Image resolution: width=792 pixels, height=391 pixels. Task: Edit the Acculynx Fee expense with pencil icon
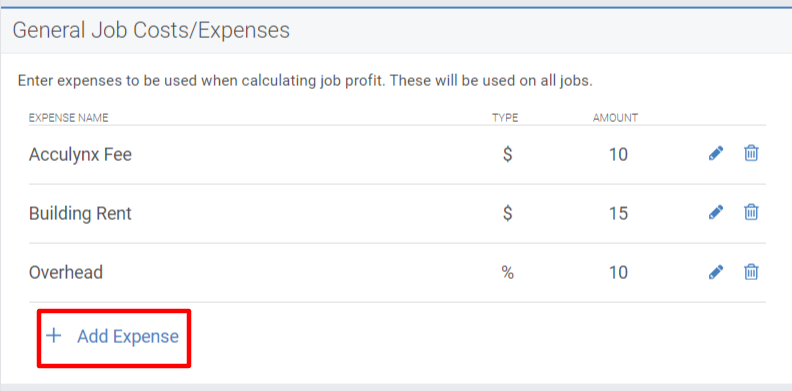(x=716, y=153)
